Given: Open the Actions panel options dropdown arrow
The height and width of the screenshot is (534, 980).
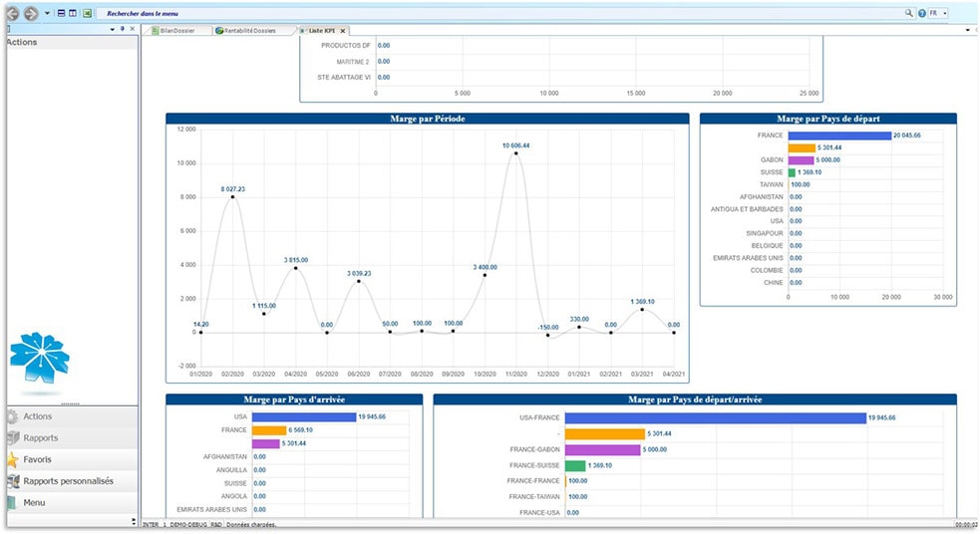Looking at the screenshot, I should (111, 30).
